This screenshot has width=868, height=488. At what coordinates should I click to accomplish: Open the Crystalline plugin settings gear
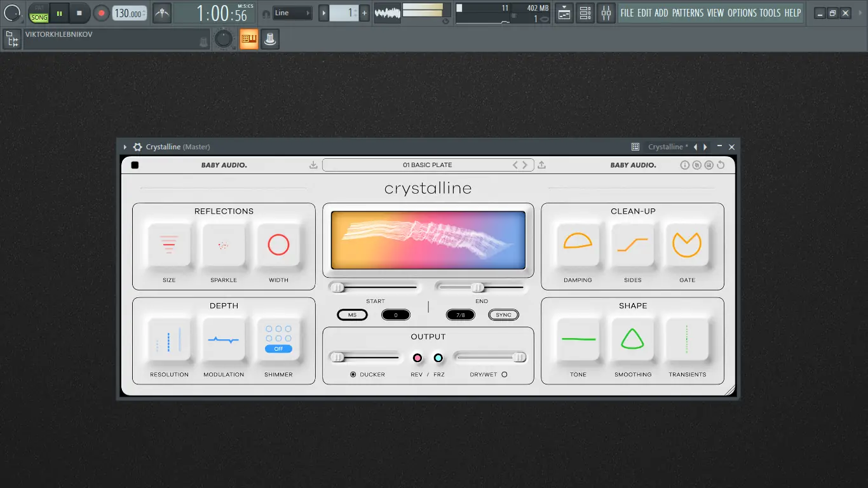pos(137,147)
